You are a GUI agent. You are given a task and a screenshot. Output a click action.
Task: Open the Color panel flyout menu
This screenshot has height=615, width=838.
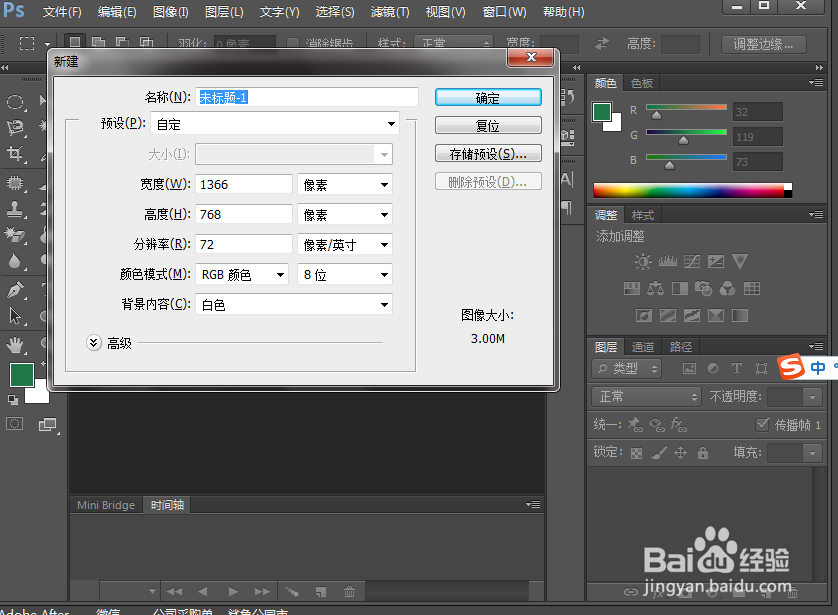point(816,82)
